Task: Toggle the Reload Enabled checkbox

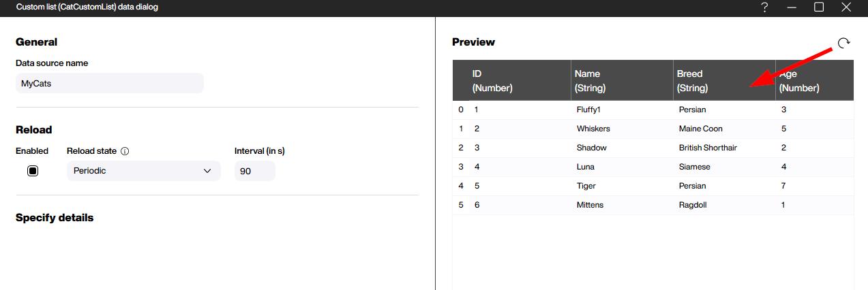Action: (x=33, y=171)
